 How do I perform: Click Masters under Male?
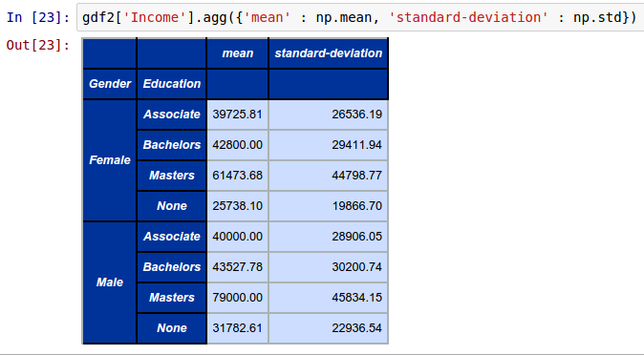tap(172, 298)
